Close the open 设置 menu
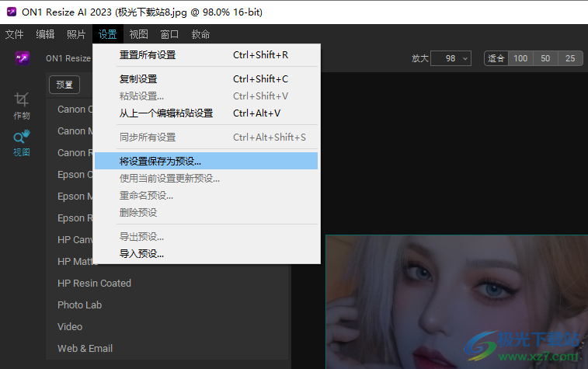The width and height of the screenshot is (588, 369). click(108, 34)
